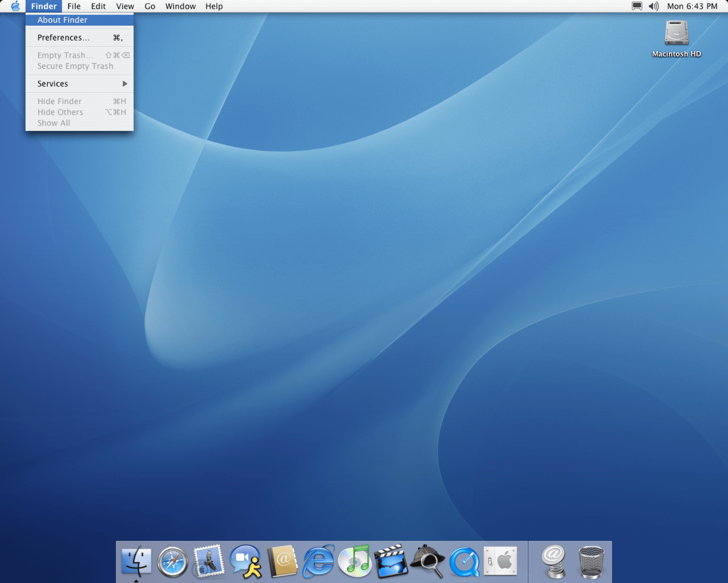The width and height of the screenshot is (728, 583).
Task: Click the Empty Trash… menu entry
Action: (80, 55)
